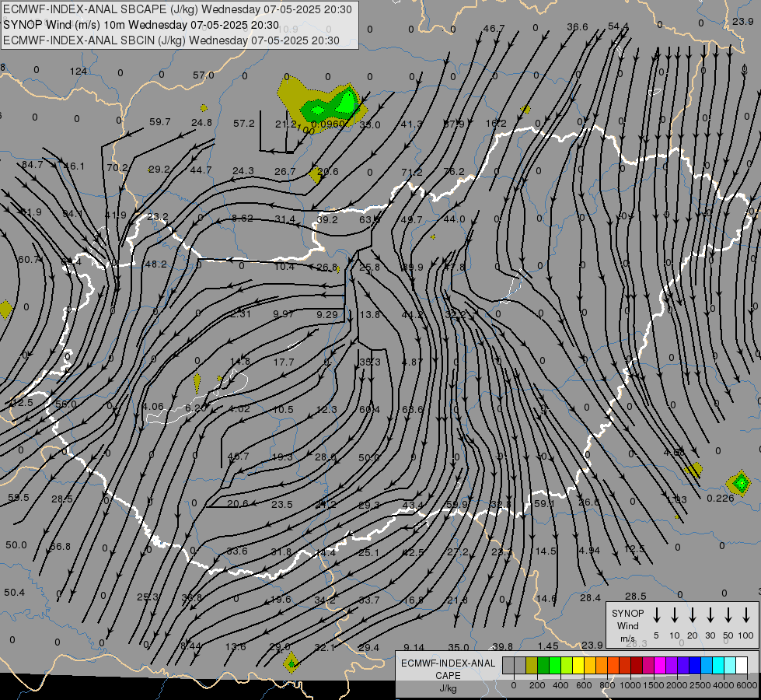The width and height of the screenshot is (761, 700).
Task: Click the map value 4.06
Action: [153, 407]
